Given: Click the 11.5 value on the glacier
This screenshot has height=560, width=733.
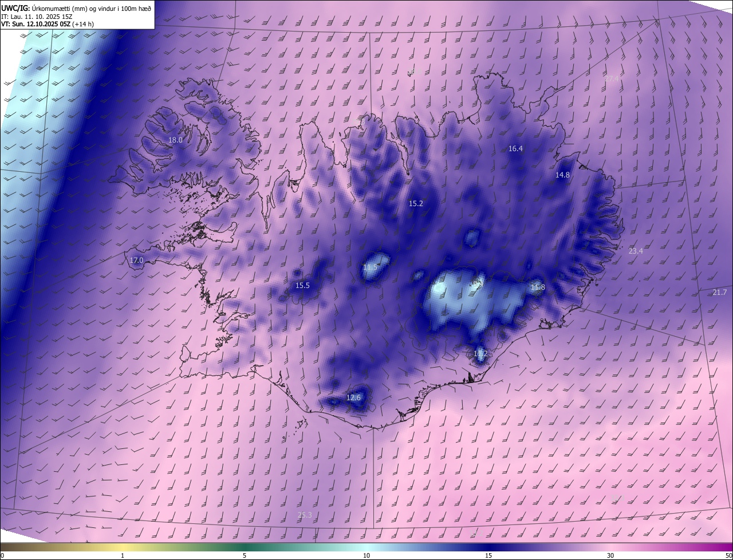Looking at the screenshot, I should pyautogui.click(x=371, y=267).
